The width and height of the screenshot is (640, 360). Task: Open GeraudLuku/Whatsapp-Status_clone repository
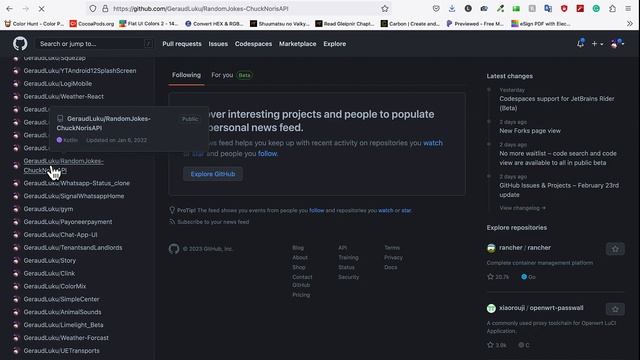pyautogui.click(x=76, y=183)
